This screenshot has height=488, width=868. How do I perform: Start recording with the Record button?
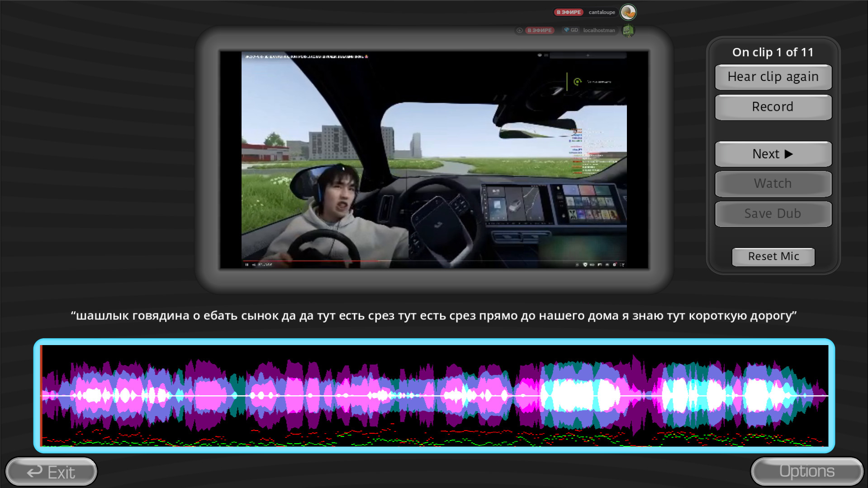773,107
